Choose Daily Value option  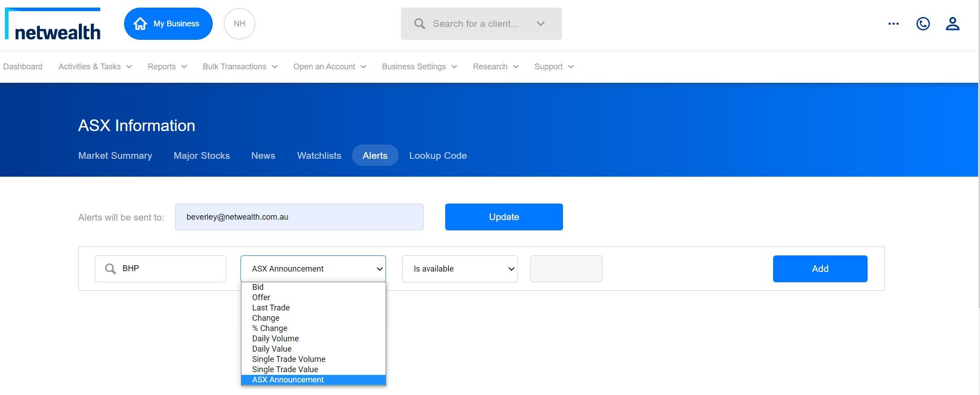(x=314, y=349)
